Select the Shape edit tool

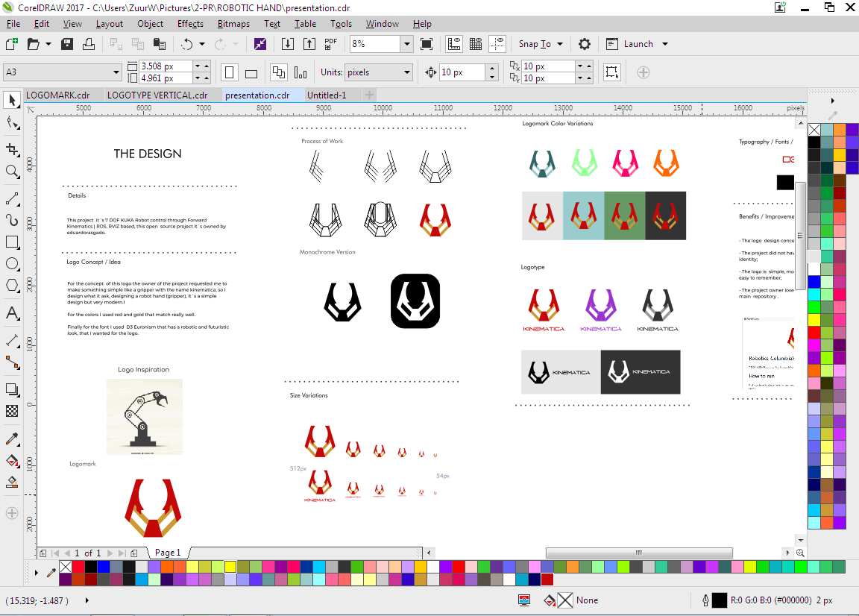tap(12, 123)
